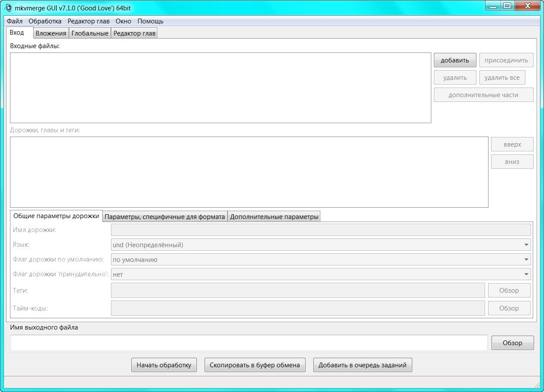The width and height of the screenshot is (544, 392).
Task: Click inside the Дорожки, главы и теги list
Action: [249, 172]
